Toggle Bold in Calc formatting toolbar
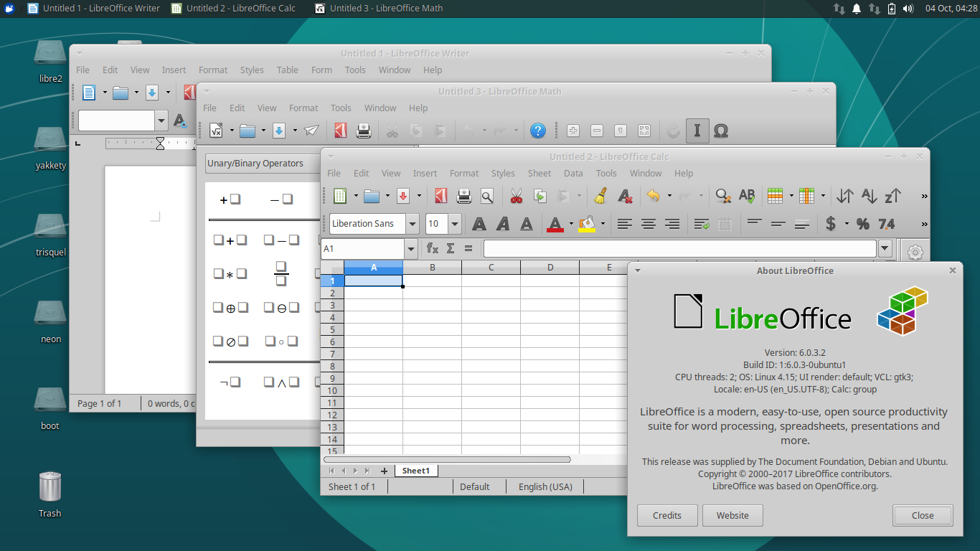Viewport: 980px width, 551px height. click(479, 224)
